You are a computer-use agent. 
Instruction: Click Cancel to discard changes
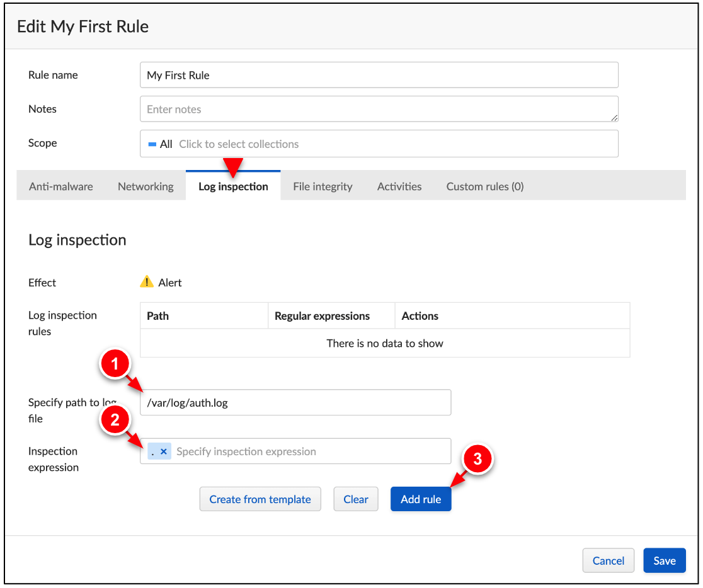click(608, 560)
